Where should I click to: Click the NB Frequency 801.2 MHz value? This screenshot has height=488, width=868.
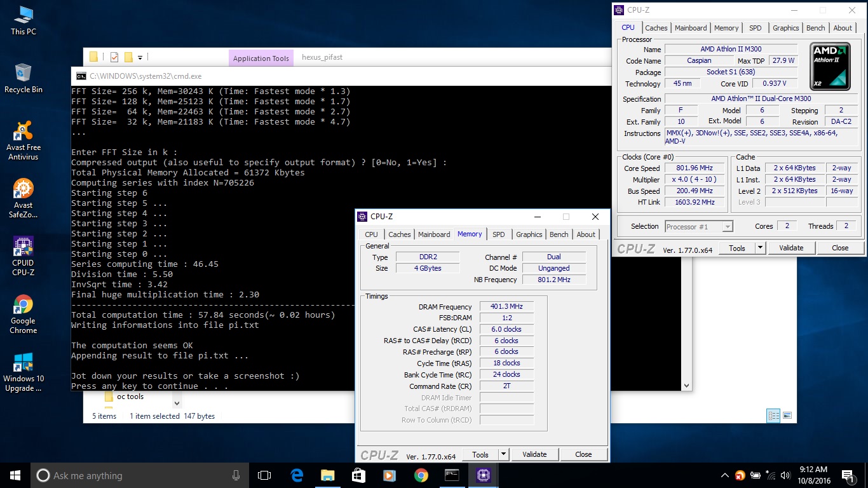[553, 280]
